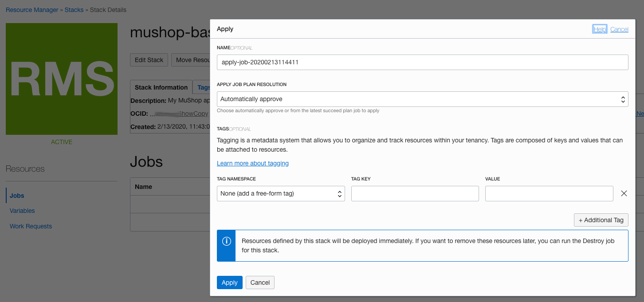Click inside the apply job name field
Viewport: 644px width, 302px height.
pyautogui.click(x=421, y=62)
